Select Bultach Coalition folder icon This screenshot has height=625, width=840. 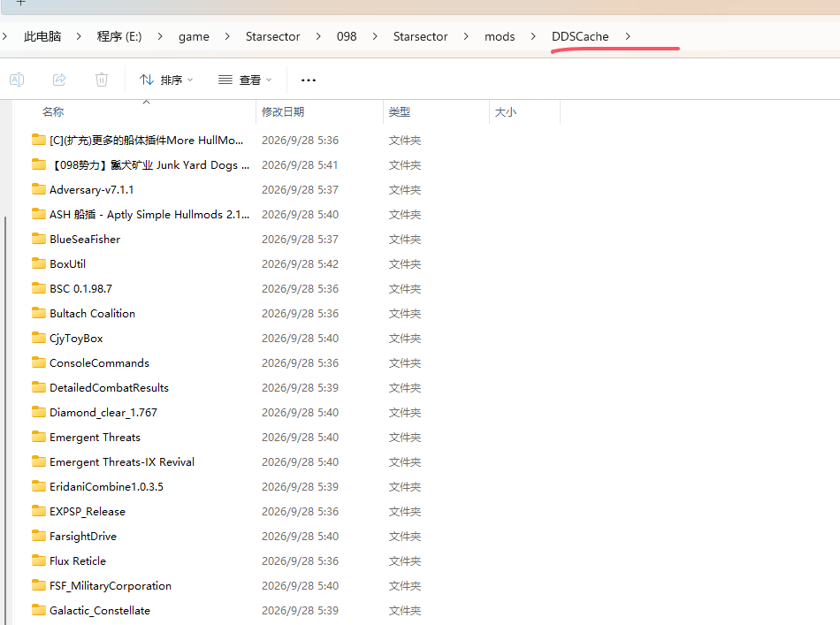[39, 313]
